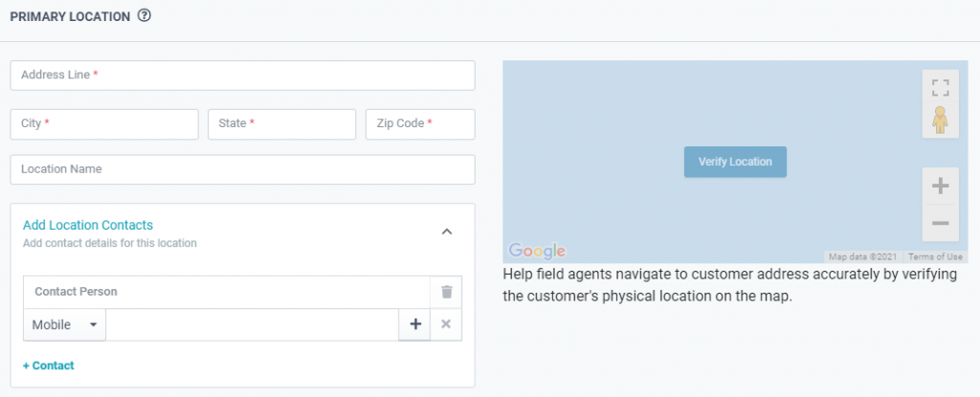The width and height of the screenshot is (980, 397).
Task: Open the Terms of Use map link
Action: click(x=935, y=256)
